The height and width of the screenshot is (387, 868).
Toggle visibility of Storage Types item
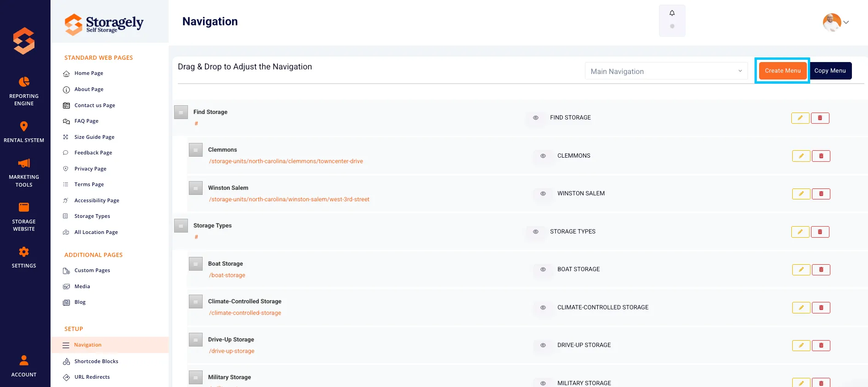tap(535, 232)
